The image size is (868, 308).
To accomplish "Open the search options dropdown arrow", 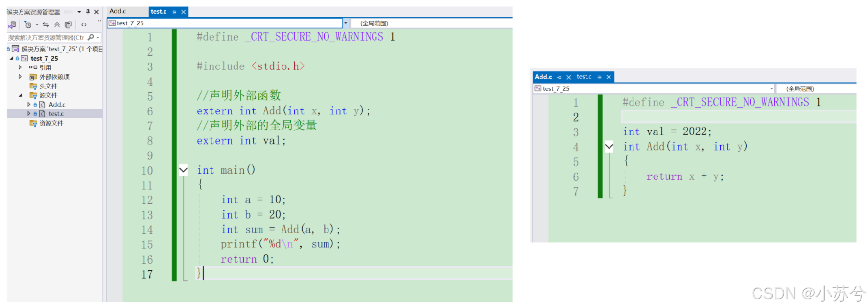I will click(98, 38).
